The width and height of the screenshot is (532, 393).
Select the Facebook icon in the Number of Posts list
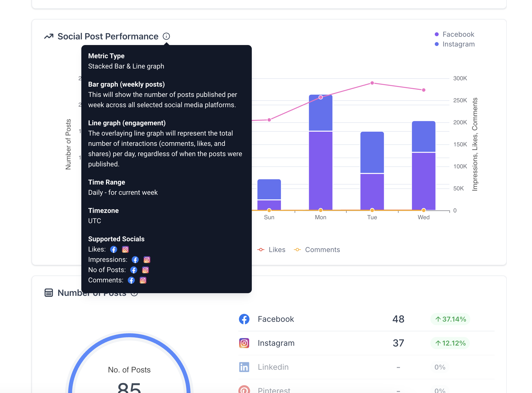point(244,319)
